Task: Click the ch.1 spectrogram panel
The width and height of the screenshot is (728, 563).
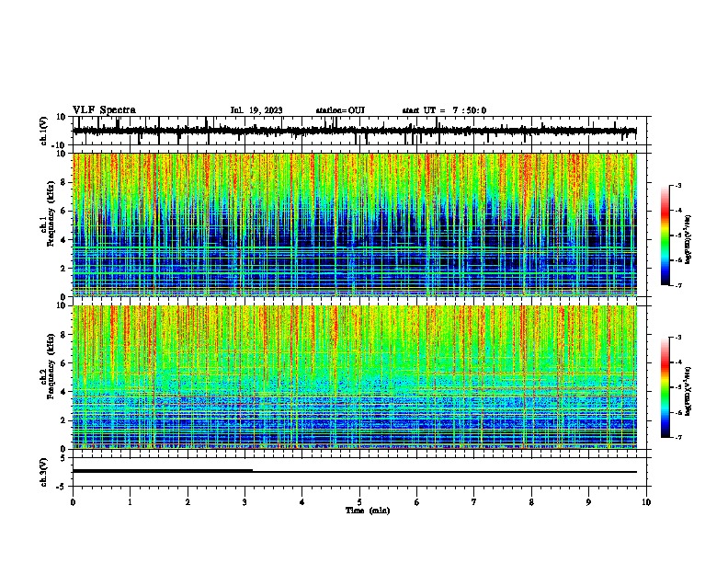Action: pos(355,224)
